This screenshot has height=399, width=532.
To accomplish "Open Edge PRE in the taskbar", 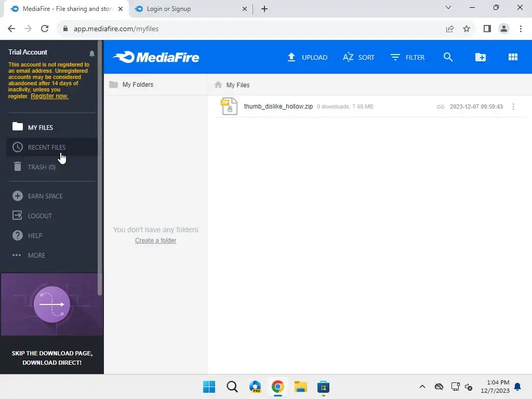I will point(255,387).
